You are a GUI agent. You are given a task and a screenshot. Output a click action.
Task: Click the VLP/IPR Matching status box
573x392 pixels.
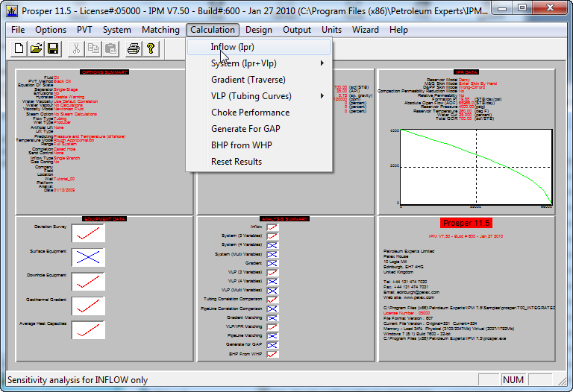pos(272,326)
